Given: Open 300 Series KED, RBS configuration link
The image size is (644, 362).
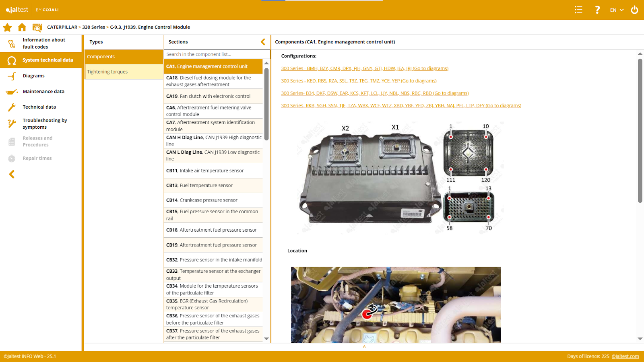Looking at the screenshot, I should tap(359, 81).
